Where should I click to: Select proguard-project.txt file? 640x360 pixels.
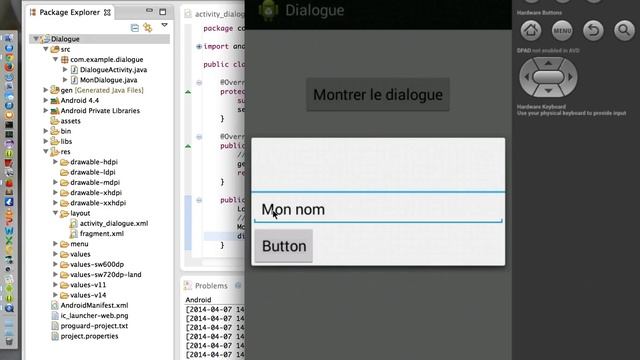[x=90, y=326]
